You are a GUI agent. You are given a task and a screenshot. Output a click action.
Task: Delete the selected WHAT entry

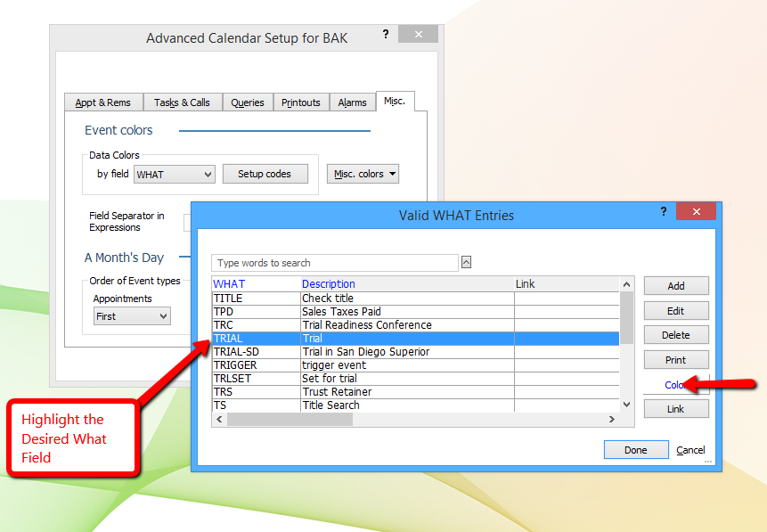pyautogui.click(x=676, y=335)
